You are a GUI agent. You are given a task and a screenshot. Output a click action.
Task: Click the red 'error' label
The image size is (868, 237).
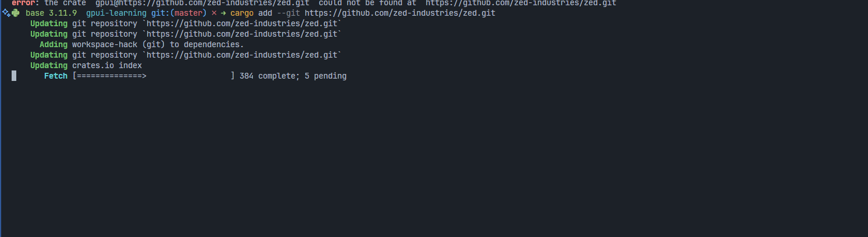[23, 3]
